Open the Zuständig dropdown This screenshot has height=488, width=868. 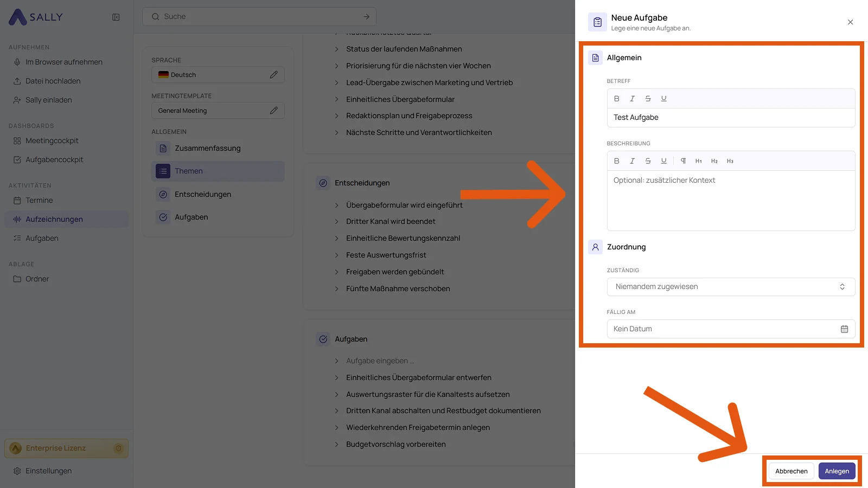[731, 287]
